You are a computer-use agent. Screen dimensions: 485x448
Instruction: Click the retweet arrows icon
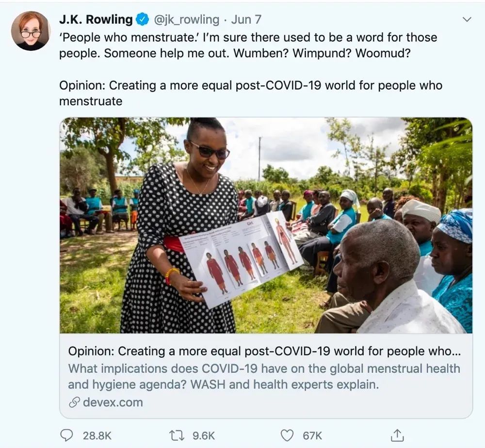pos(177,435)
